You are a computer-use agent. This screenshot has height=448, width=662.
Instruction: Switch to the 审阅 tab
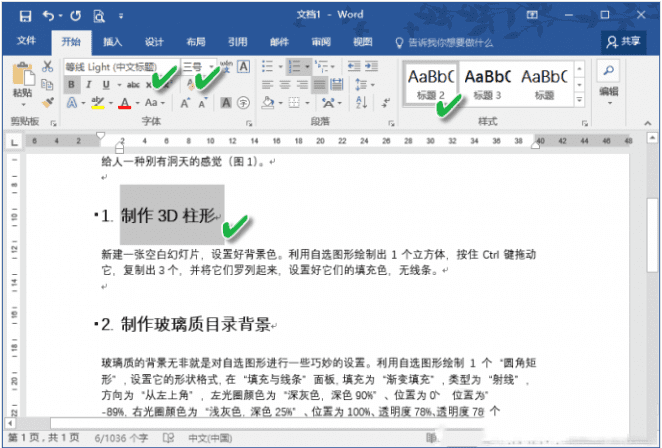point(321,42)
